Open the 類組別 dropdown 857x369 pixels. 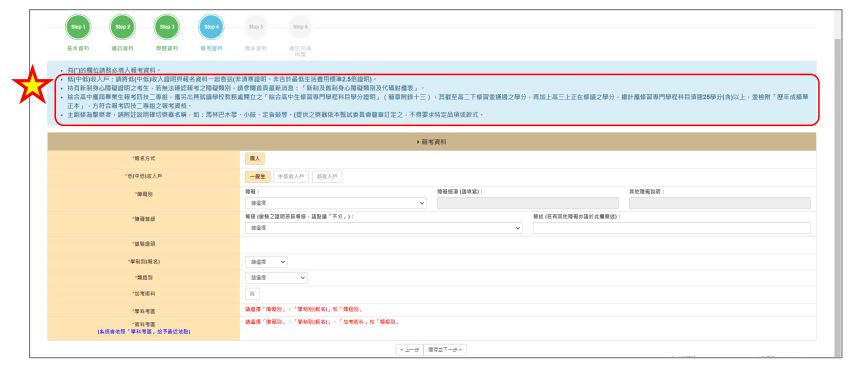coord(276,278)
